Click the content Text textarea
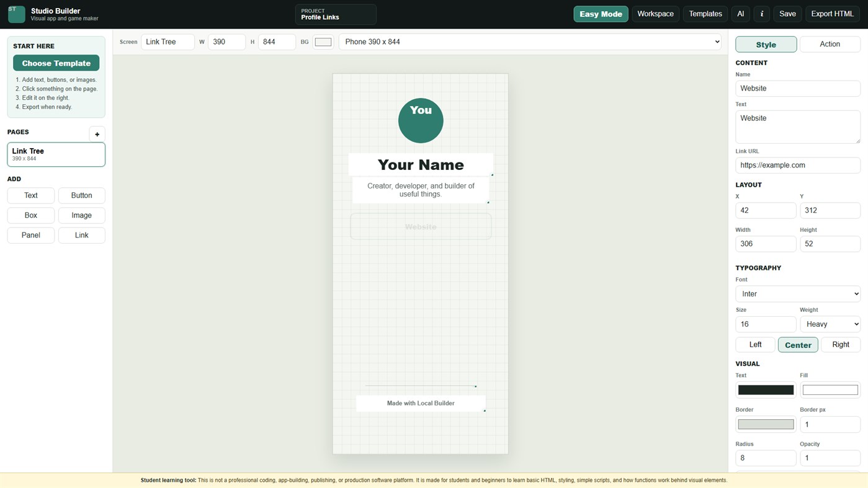The image size is (868, 488). click(798, 126)
